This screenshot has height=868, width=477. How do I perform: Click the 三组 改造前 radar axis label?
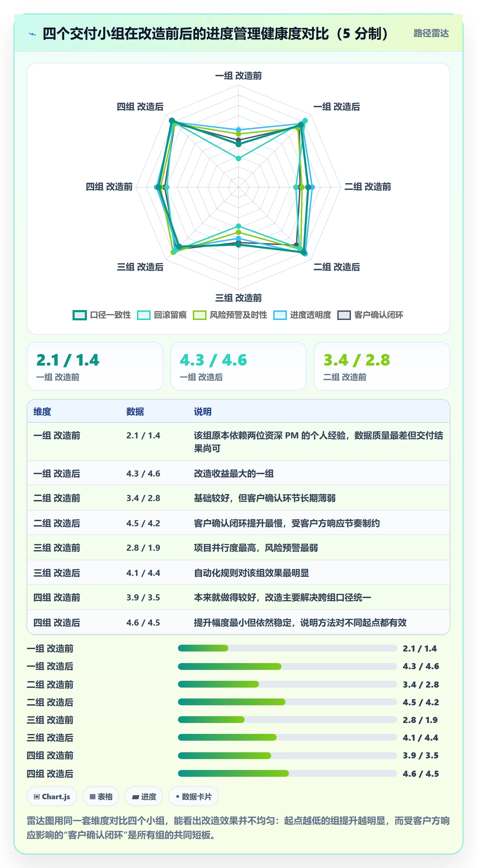coord(238,298)
